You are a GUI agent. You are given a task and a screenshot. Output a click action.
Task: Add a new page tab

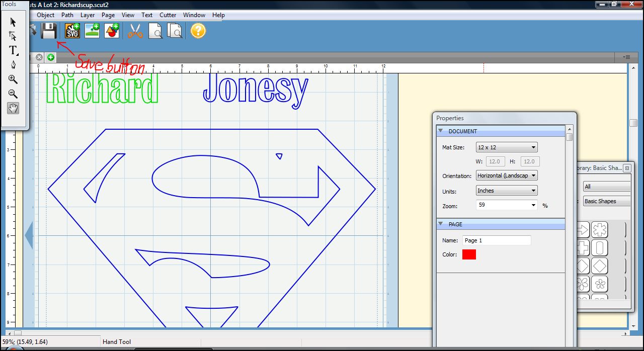click(51, 57)
